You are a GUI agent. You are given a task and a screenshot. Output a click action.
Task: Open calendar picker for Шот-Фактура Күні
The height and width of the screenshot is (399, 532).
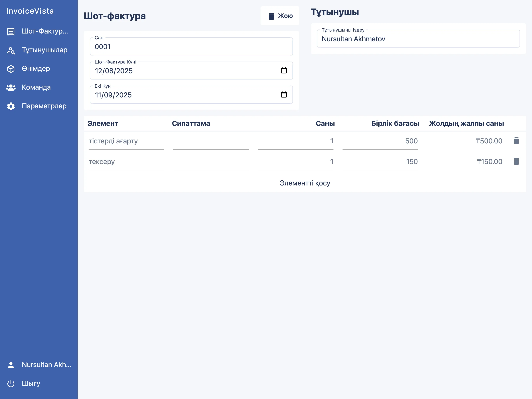coord(284,71)
